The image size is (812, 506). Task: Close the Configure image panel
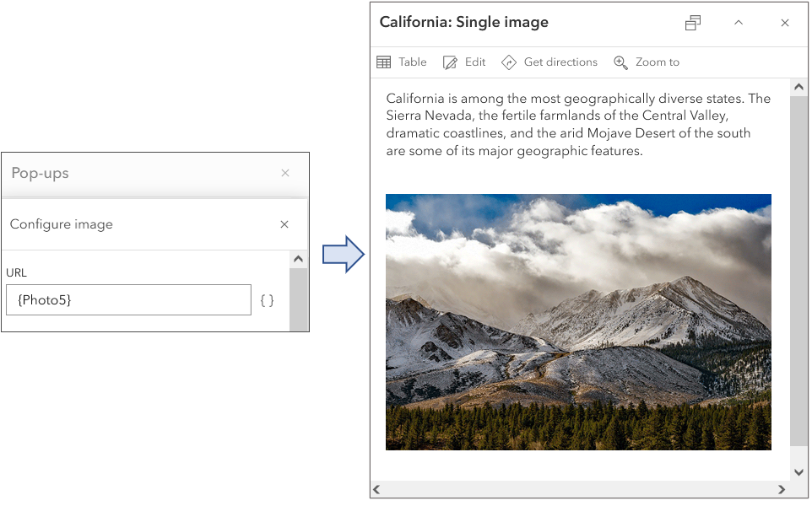click(284, 224)
